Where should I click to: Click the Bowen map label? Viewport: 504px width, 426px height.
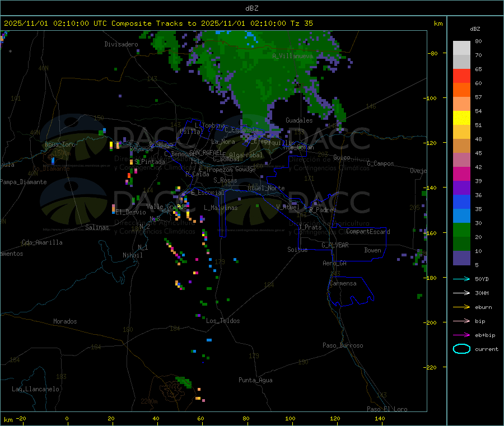point(373,250)
